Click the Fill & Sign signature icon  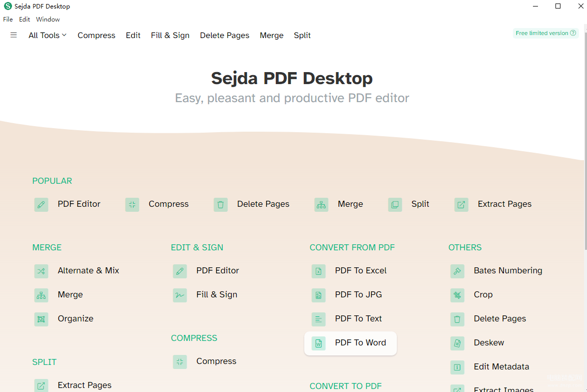point(180,295)
